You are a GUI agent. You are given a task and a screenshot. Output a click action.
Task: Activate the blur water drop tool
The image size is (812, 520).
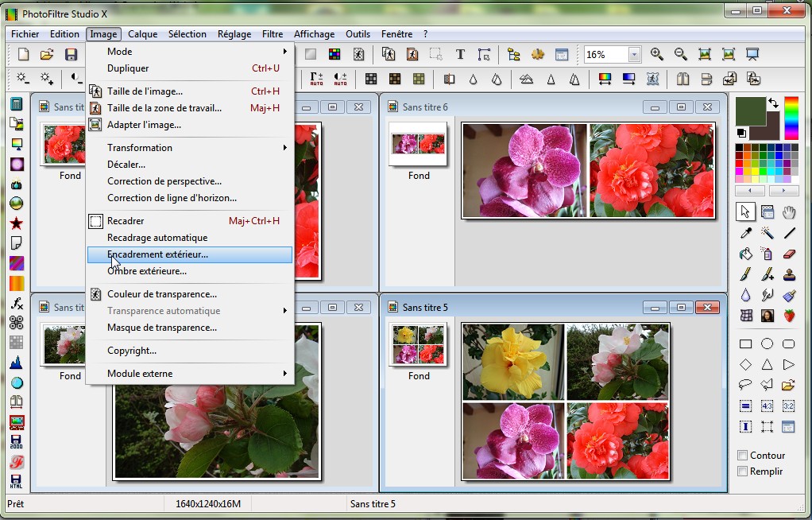(746, 295)
